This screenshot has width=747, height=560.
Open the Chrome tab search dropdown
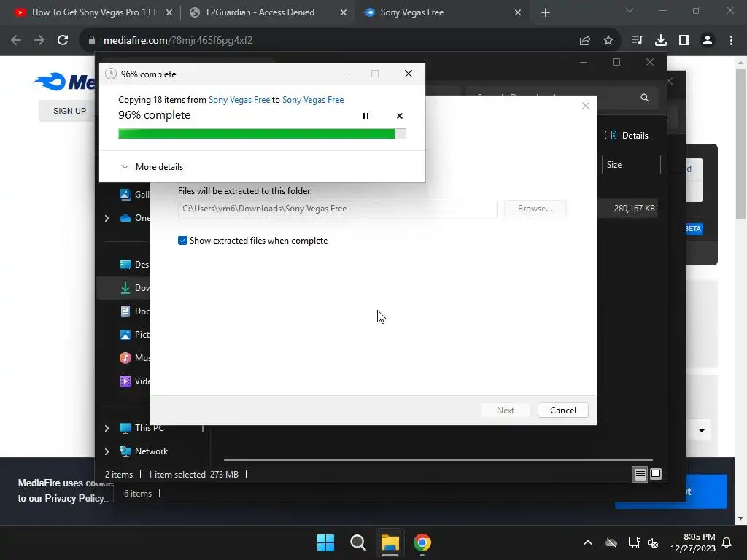(630, 10)
